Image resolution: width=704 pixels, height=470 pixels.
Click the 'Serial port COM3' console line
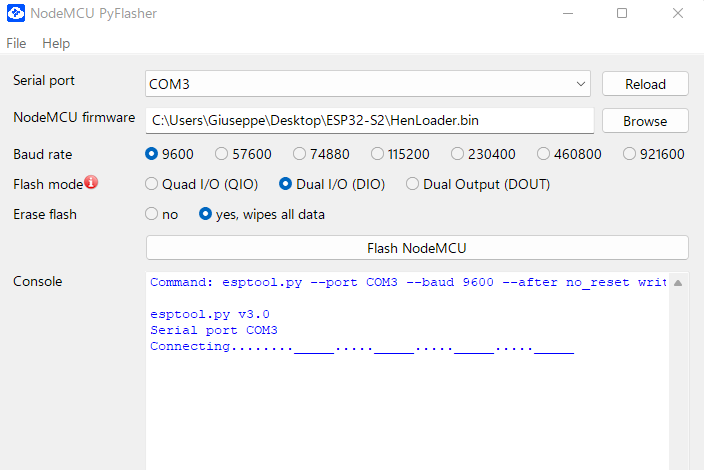click(x=214, y=330)
